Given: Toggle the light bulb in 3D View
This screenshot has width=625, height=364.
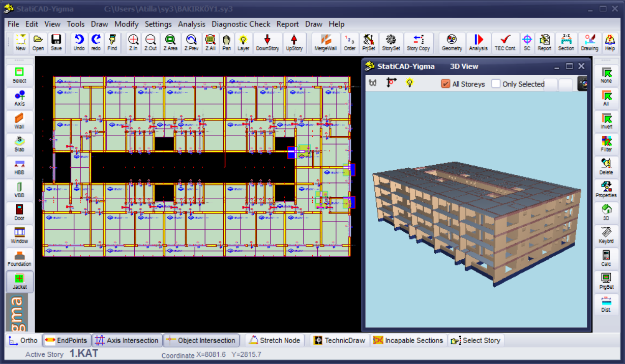Looking at the screenshot, I should [409, 83].
